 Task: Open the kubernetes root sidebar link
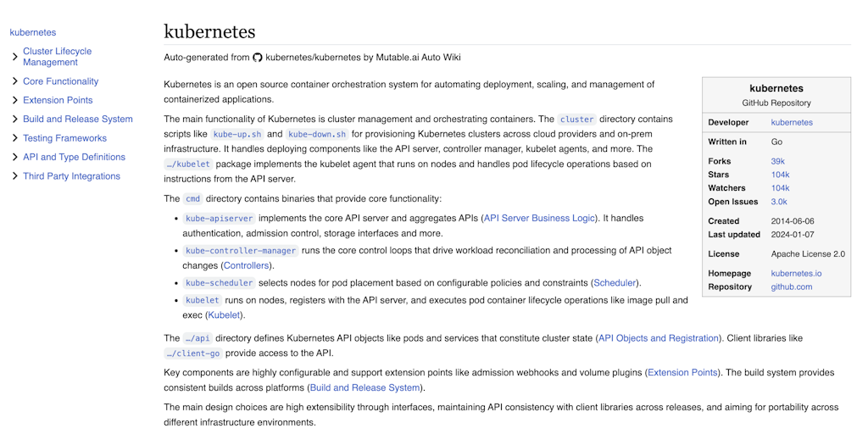coord(33,32)
